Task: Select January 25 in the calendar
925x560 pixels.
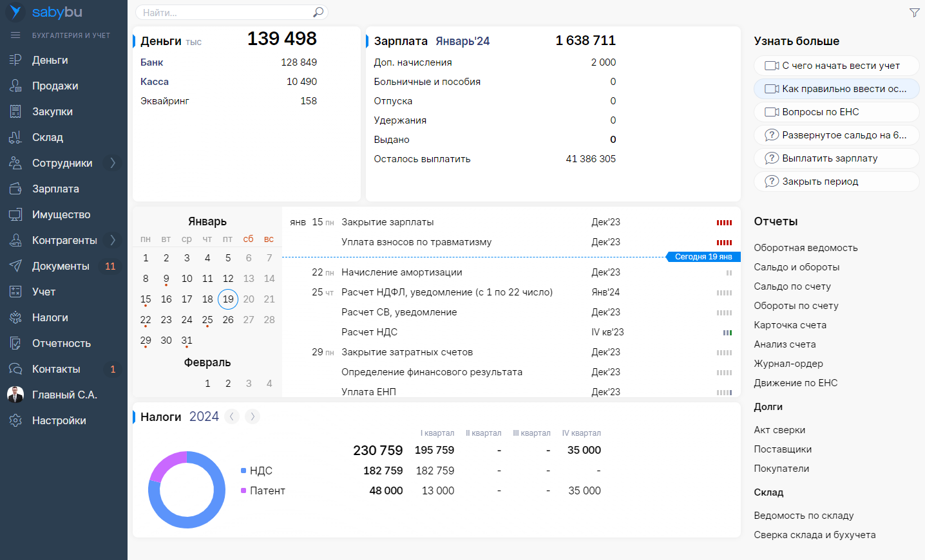Action: (207, 320)
